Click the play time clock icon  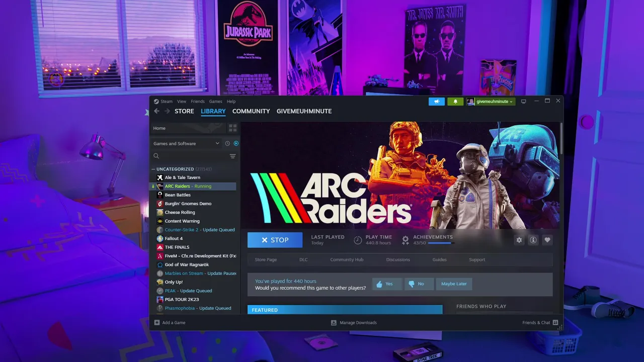point(358,240)
